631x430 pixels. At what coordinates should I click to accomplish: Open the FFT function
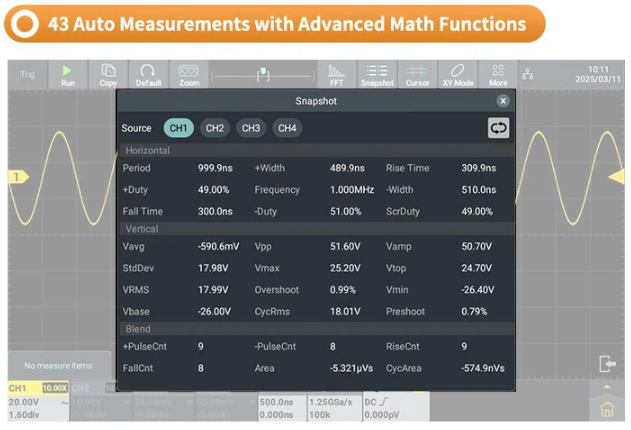click(337, 75)
